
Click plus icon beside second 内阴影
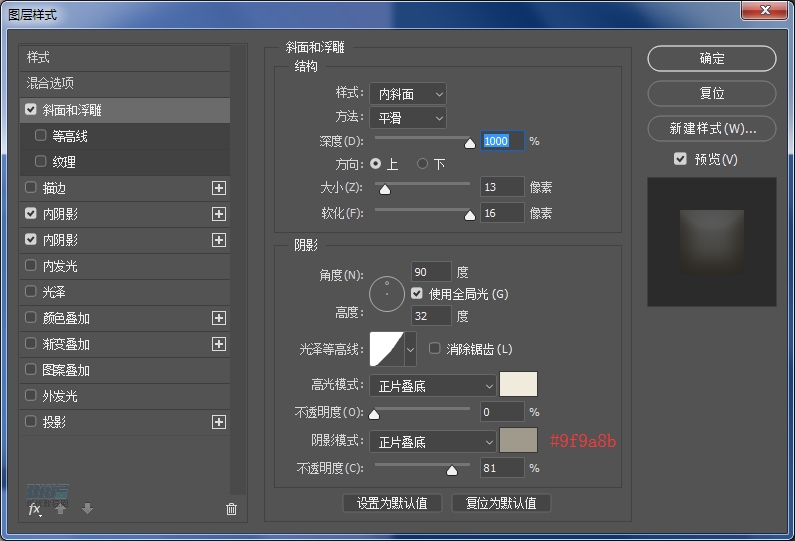[219, 240]
